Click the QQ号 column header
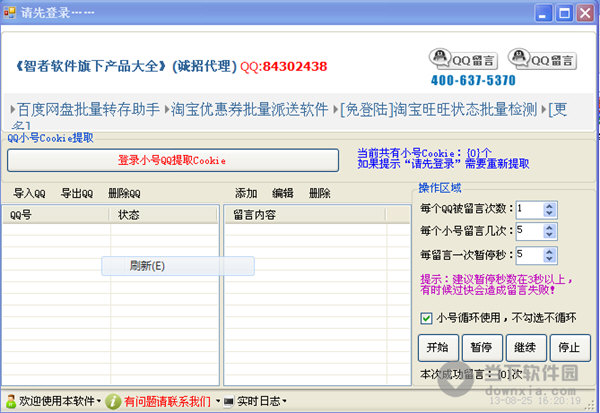 click(x=56, y=215)
